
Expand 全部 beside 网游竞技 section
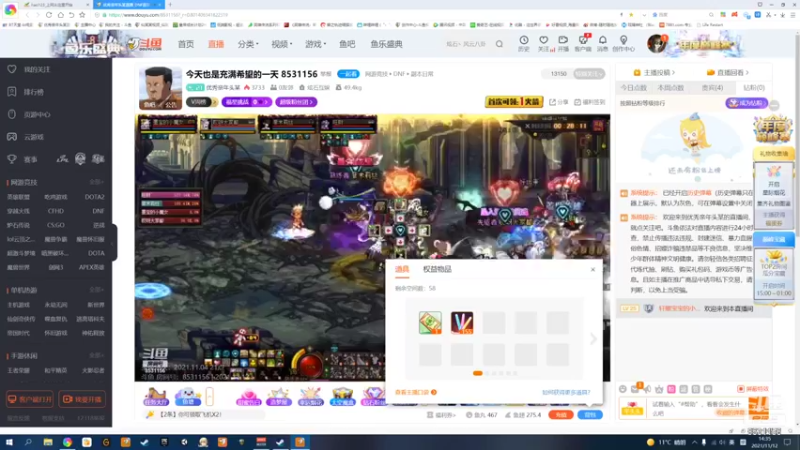pyautogui.click(x=96, y=182)
